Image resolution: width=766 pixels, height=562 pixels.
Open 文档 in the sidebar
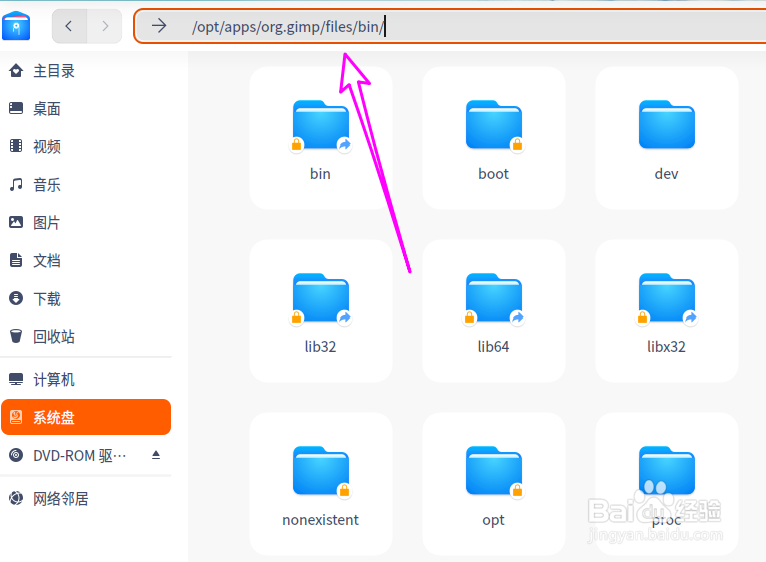(x=86, y=260)
